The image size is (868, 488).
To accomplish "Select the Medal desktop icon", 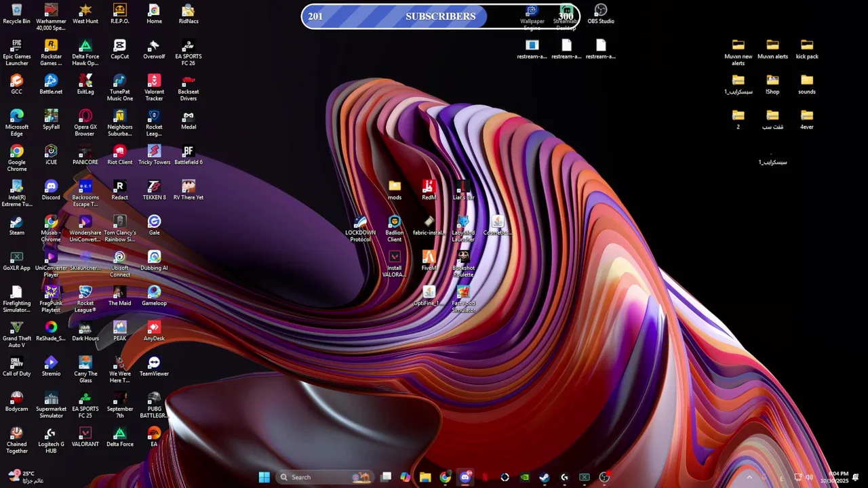I will pos(189,119).
